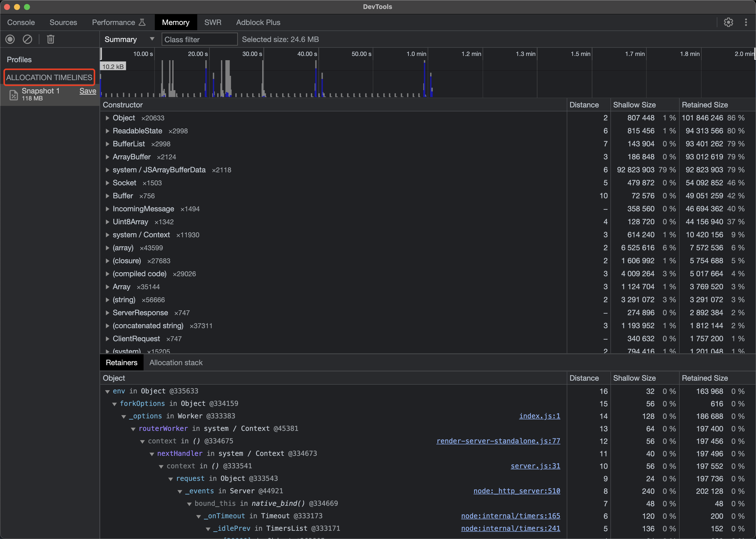This screenshot has width=756, height=539.
Task: Switch to the Console tab
Action: 20,22
